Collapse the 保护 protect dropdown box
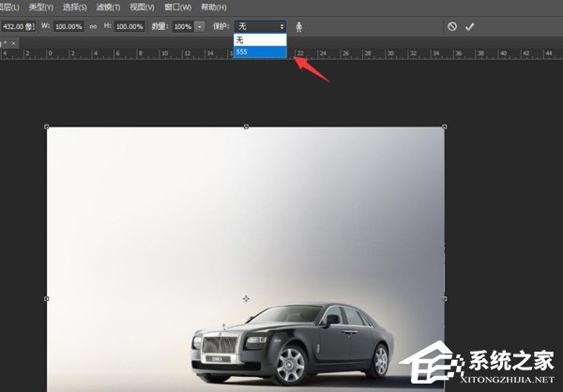This screenshot has width=563, height=392. (x=259, y=27)
